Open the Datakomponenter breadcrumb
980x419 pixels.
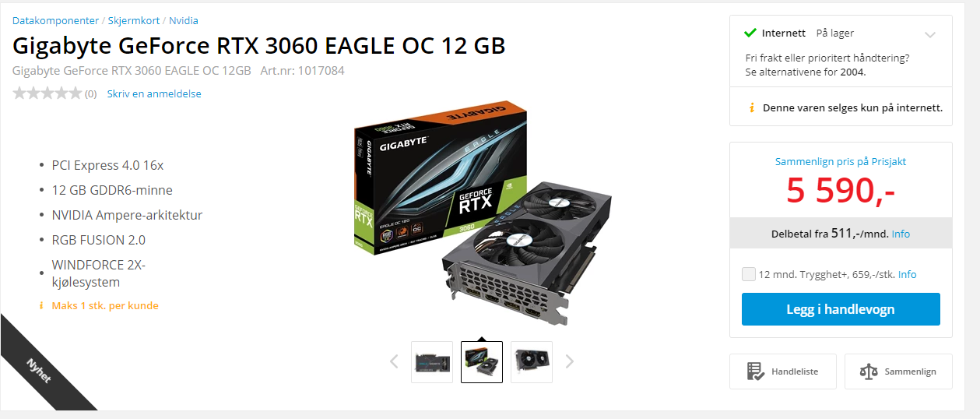[55, 20]
